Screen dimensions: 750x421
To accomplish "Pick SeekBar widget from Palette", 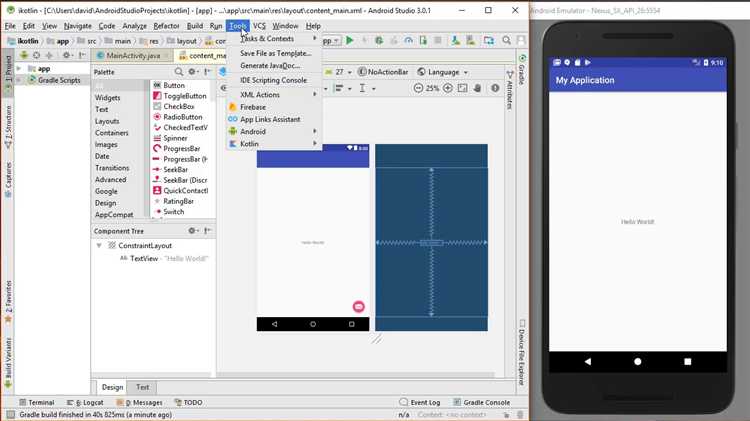I will pyautogui.click(x=175, y=169).
